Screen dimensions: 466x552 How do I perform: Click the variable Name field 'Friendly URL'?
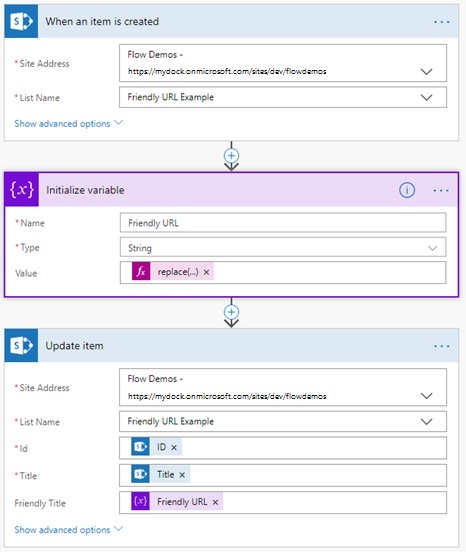(x=283, y=222)
